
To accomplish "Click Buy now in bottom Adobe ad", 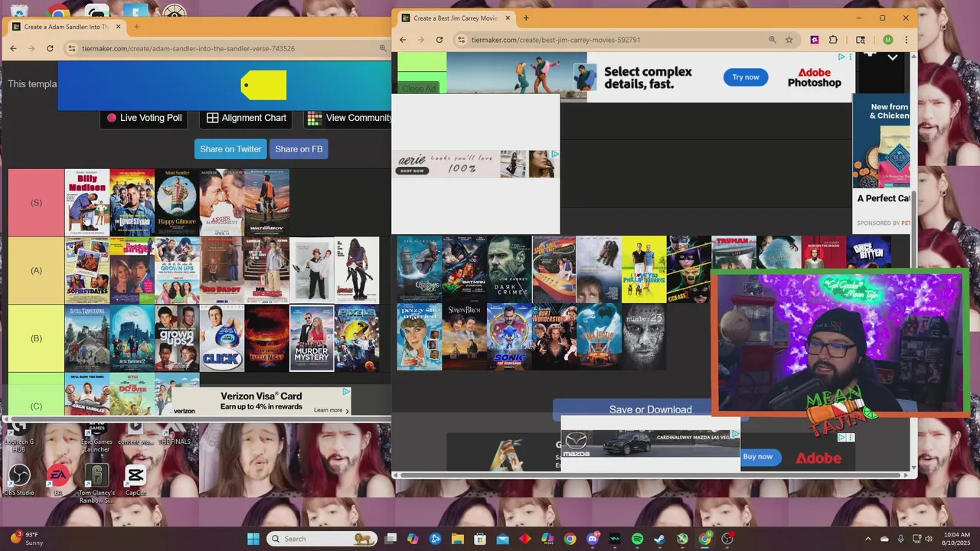I will click(x=758, y=457).
